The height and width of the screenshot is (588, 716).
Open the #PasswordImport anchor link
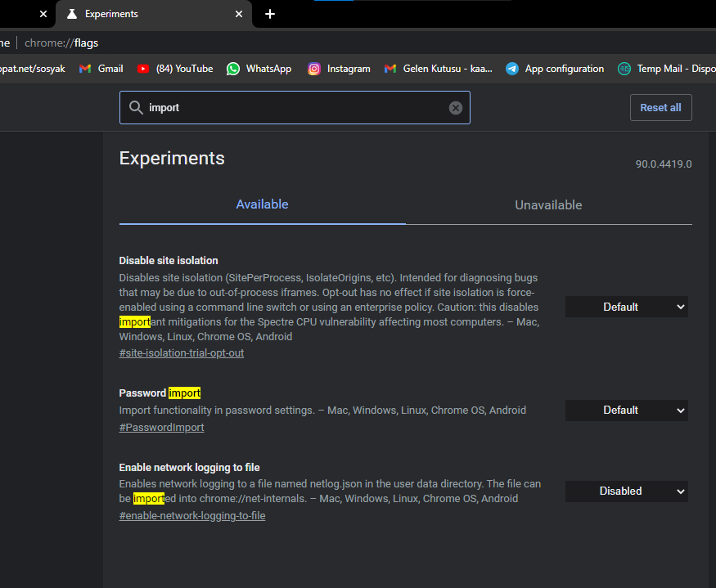161,427
